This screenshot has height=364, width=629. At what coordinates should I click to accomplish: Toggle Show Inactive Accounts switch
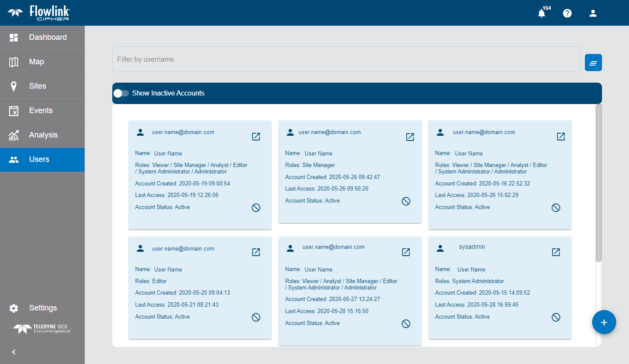coord(121,93)
